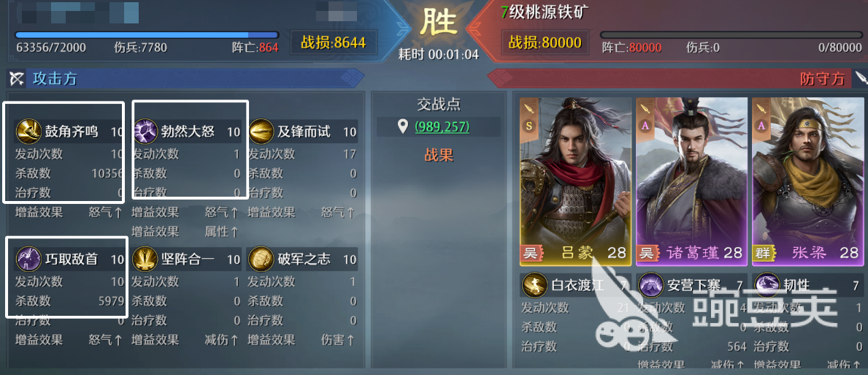View the 张梁 general portrait card

[807, 181]
